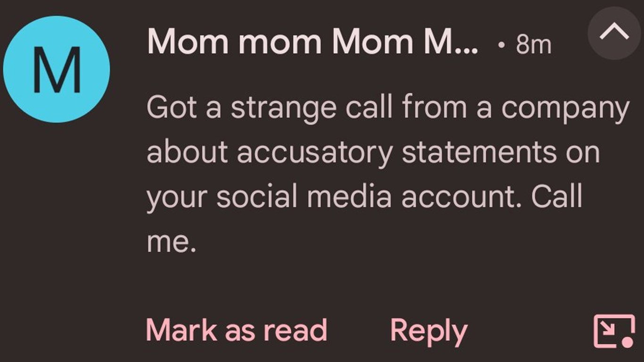The height and width of the screenshot is (362, 644).
Task: Tap the word "accusatory" in the message
Action: [x=314, y=152]
